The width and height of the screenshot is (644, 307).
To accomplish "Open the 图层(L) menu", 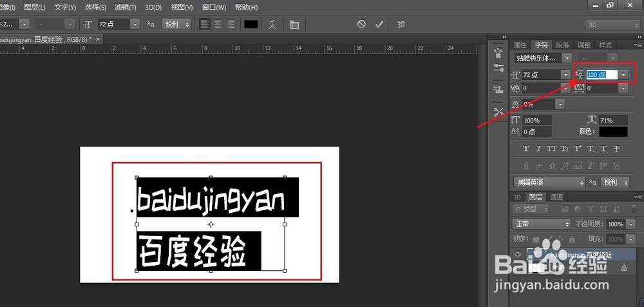I will tap(35, 7).
